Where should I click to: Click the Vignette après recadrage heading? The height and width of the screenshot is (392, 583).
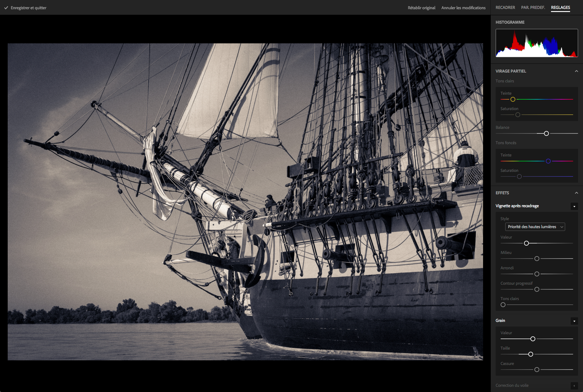517,206
